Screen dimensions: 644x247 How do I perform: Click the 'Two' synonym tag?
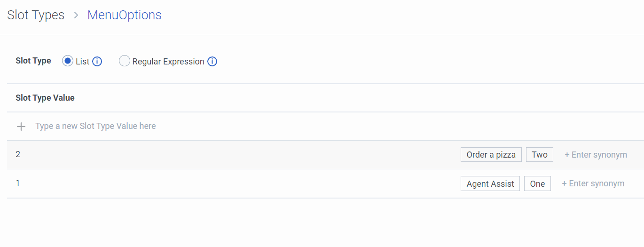coord(539,155)
